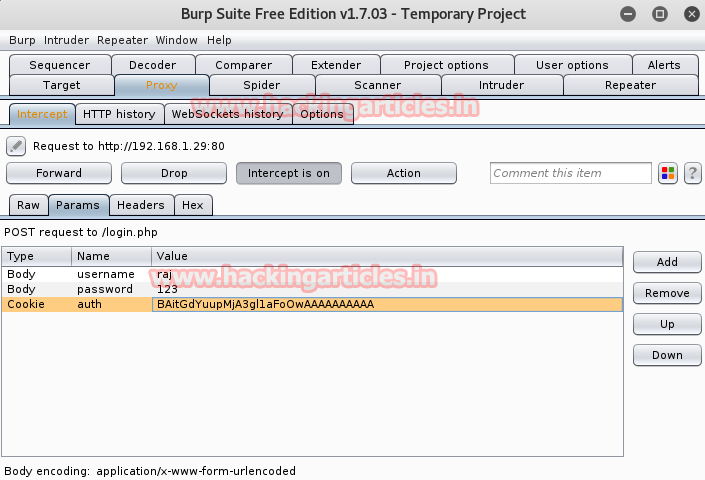Click the Cookie type cell

pyautogui.click(x=36, y=304)
